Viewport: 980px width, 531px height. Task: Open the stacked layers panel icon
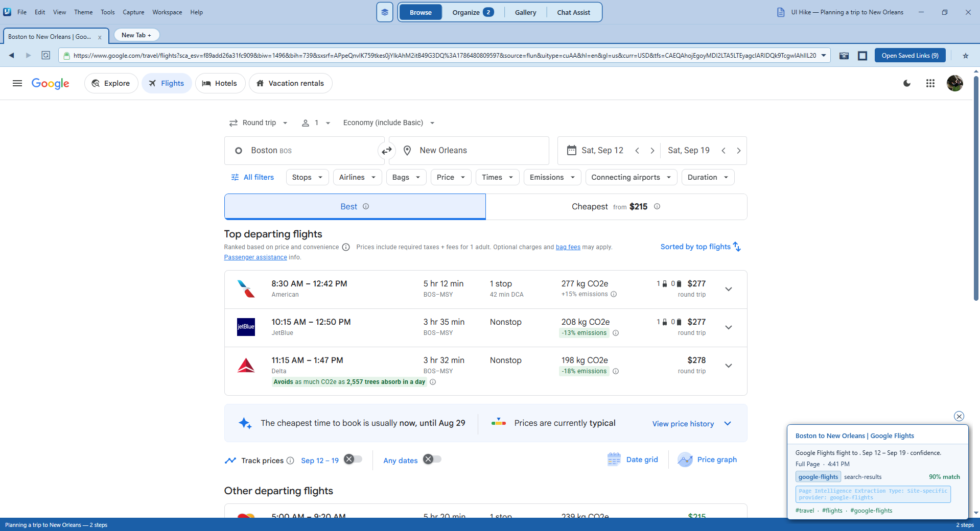tap(385, 12)
